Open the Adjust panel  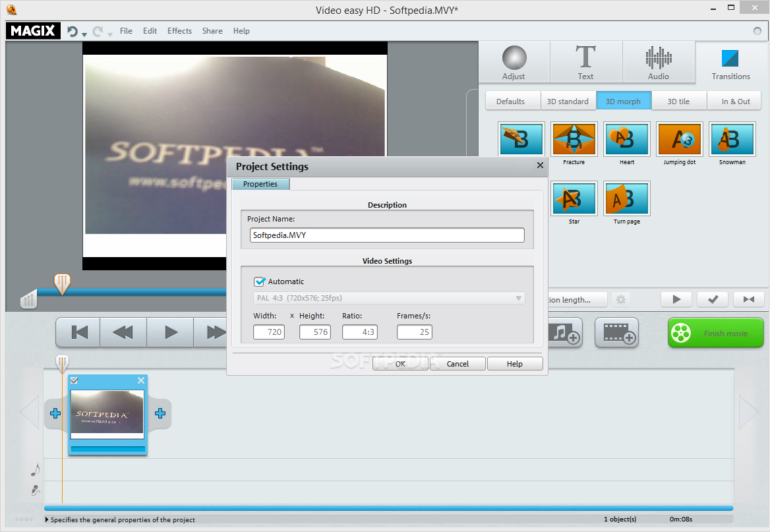514,62
